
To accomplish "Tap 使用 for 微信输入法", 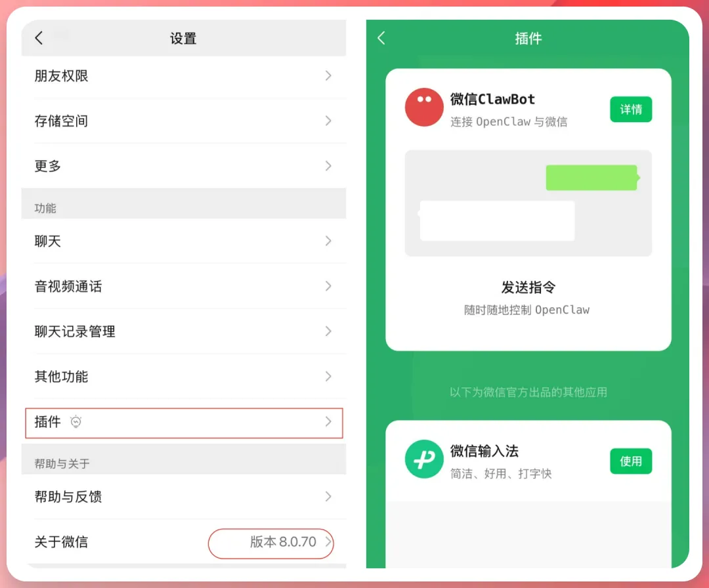I will click(x=631, y=461).
